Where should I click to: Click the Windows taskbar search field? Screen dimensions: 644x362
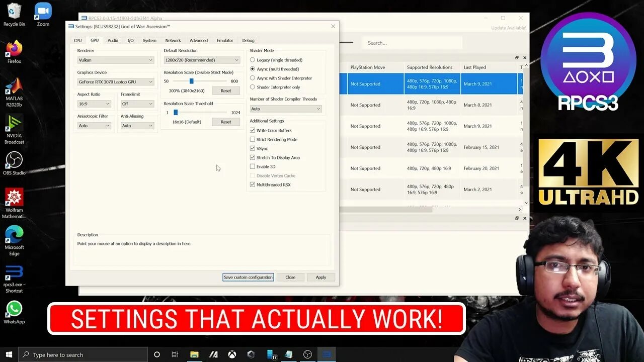point(83,354)
